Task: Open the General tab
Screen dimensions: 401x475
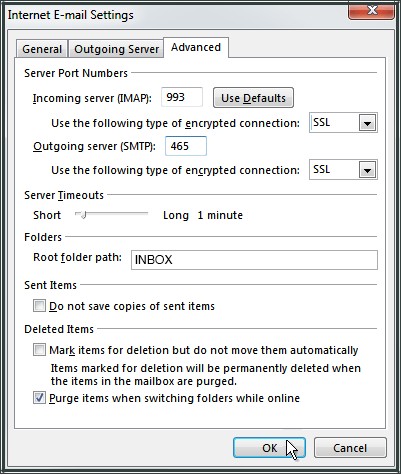Action: 42,49
